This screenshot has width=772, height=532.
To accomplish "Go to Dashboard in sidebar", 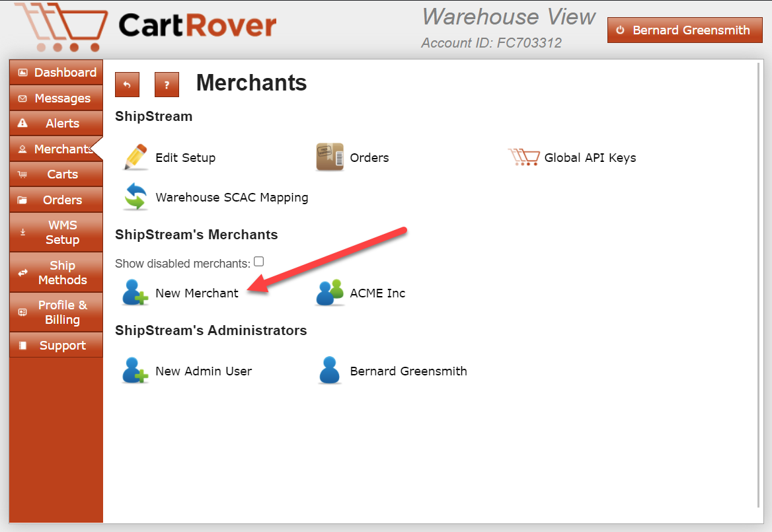I will click(x=56, y=73).
